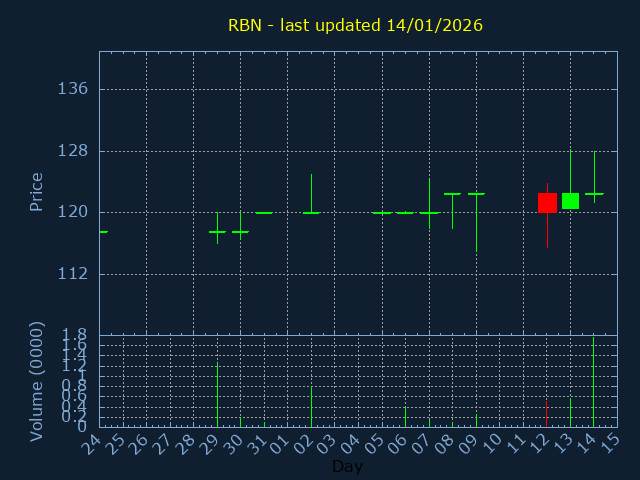Click the 136 price tick label
Screen dimensions: 640x480
pyautogui.click(x=73, y=89)
